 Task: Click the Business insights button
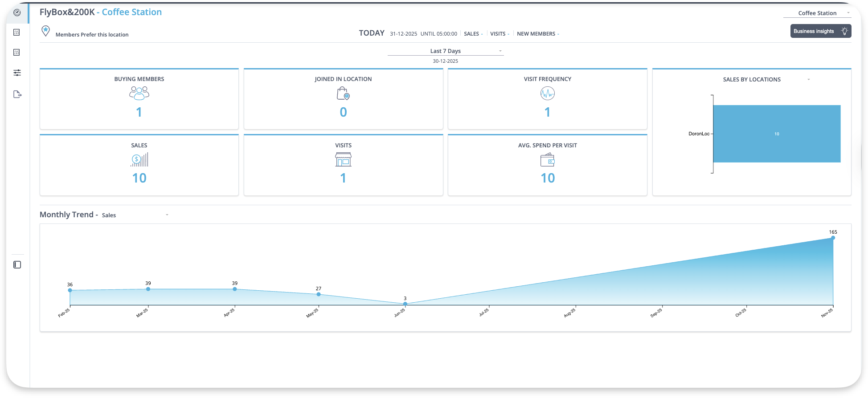(x=820, y=31)
